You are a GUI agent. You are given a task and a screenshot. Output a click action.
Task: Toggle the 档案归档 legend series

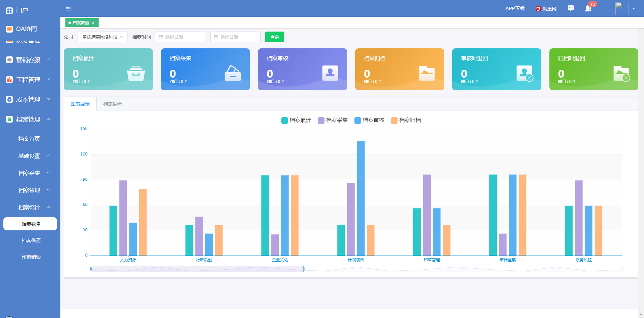pyautogui.click(x=406, y=120)
